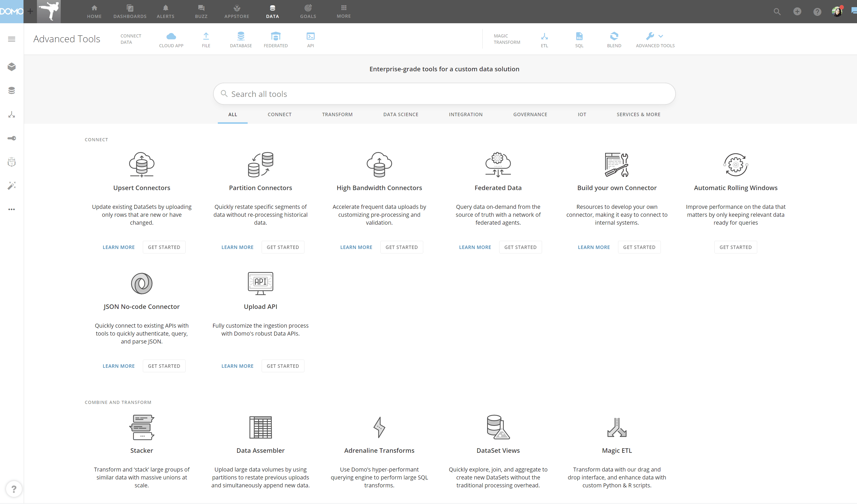Click the Search all tools field
Viewport: 857px width, 504px height.
click(444, 94)
